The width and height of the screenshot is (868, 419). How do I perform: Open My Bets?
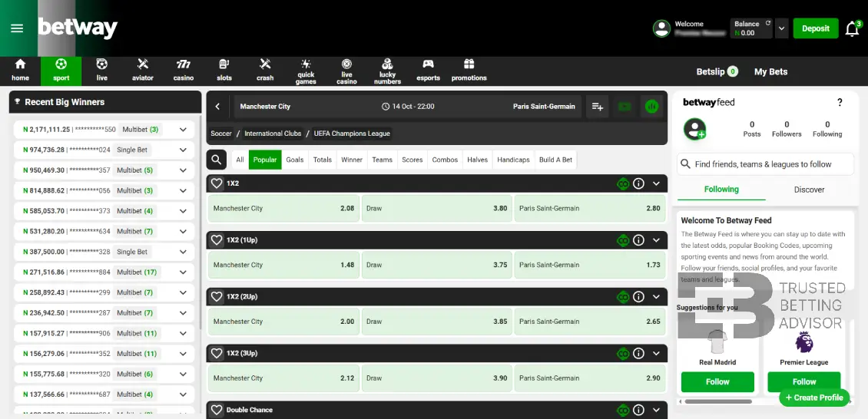(770, 71)
